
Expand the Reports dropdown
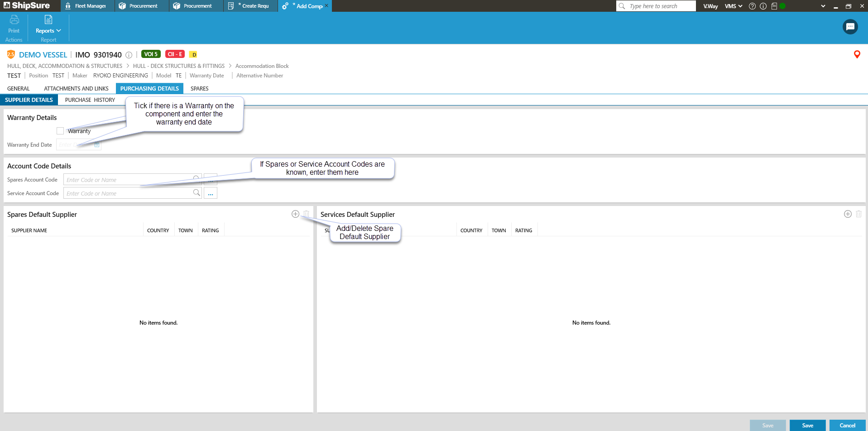tap(48, 31)
